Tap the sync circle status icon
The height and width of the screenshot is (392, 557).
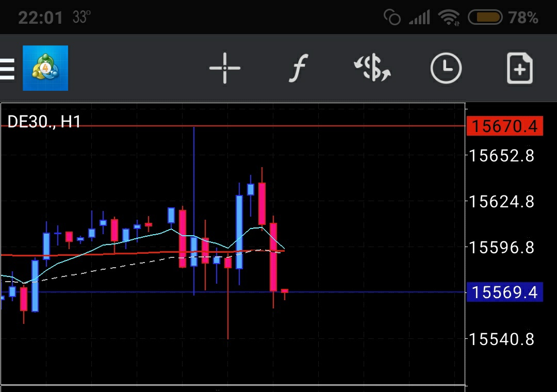coord(392,17)
